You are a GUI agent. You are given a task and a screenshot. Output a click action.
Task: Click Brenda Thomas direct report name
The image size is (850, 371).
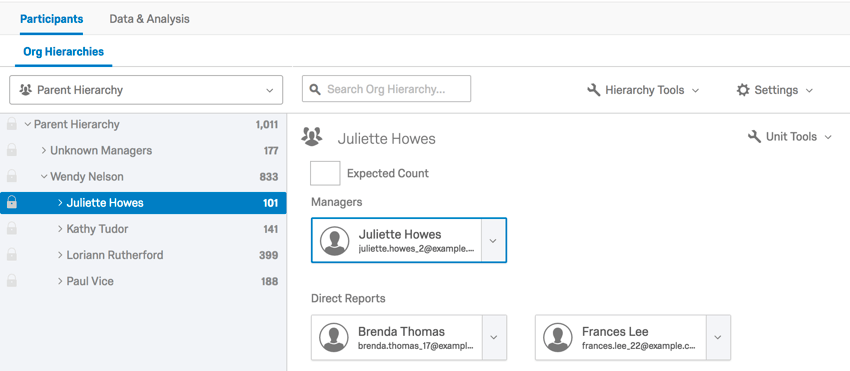pyautogui.click(x=401, y=331)
